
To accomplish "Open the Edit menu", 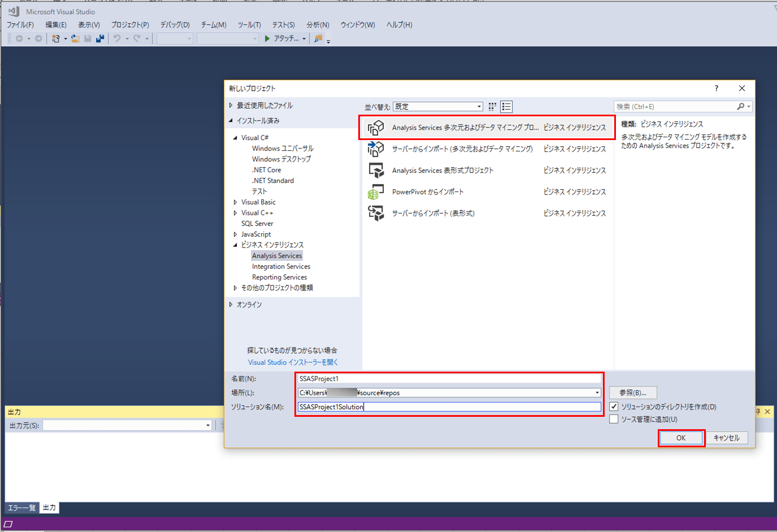I will [x=56, y=25].
